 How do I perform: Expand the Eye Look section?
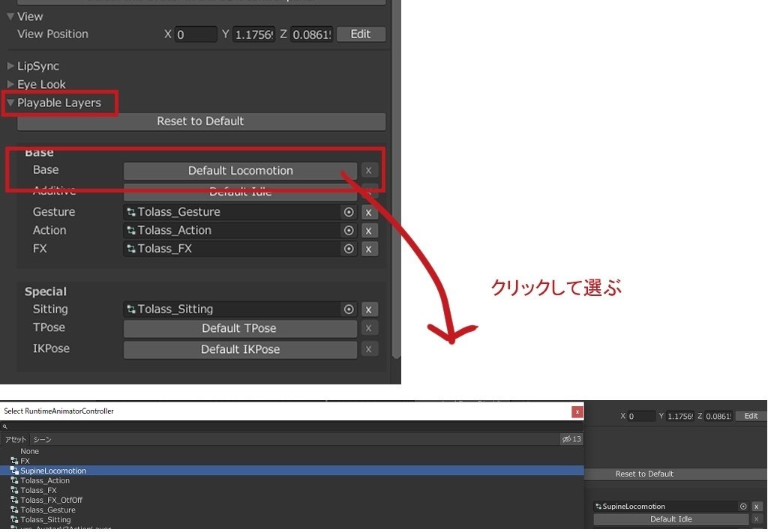click(x=10, y=84)
